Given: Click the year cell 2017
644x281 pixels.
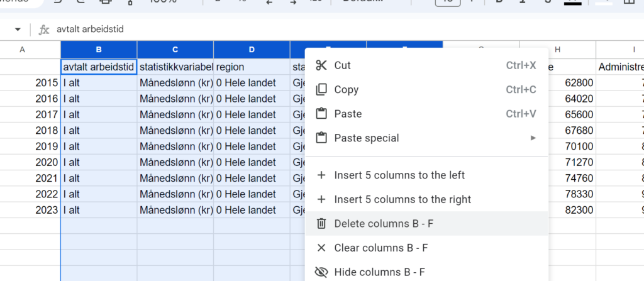Looking at the screenshot, I should click(x=30, y=114).
